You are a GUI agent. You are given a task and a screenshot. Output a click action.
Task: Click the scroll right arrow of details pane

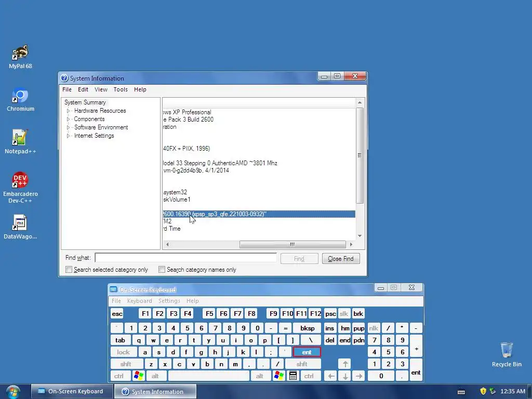[351, 244]
